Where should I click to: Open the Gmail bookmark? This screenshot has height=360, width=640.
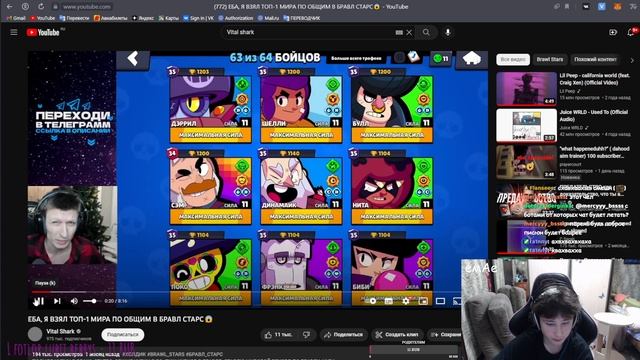16,18
